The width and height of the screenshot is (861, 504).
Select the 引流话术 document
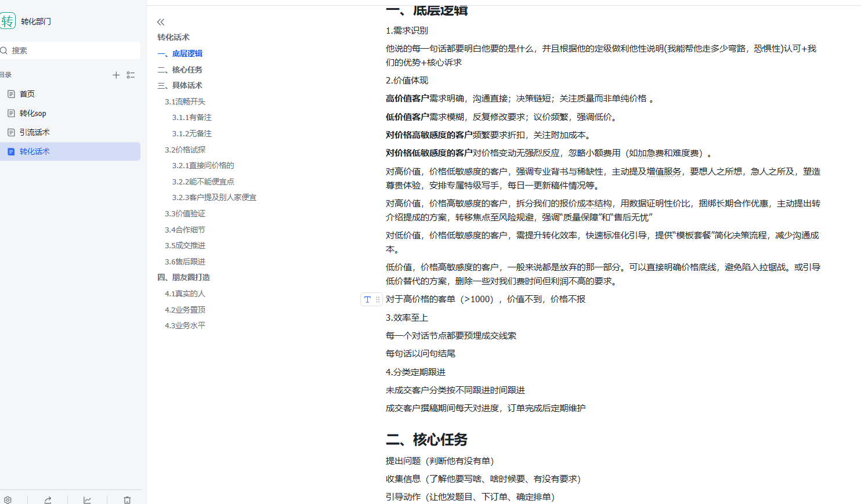tap(34, 132)
